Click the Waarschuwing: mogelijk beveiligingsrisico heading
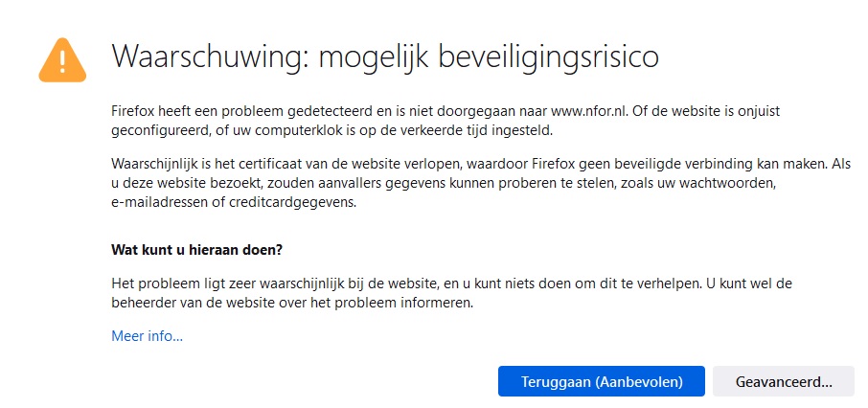868x408 pixels. point(385,57)
